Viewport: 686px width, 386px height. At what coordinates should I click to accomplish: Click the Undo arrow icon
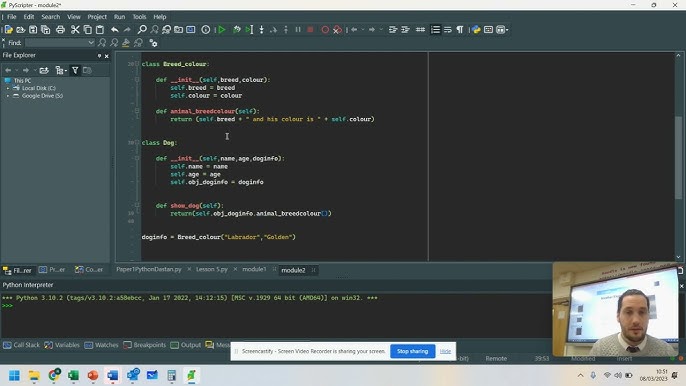click(115, 30)
